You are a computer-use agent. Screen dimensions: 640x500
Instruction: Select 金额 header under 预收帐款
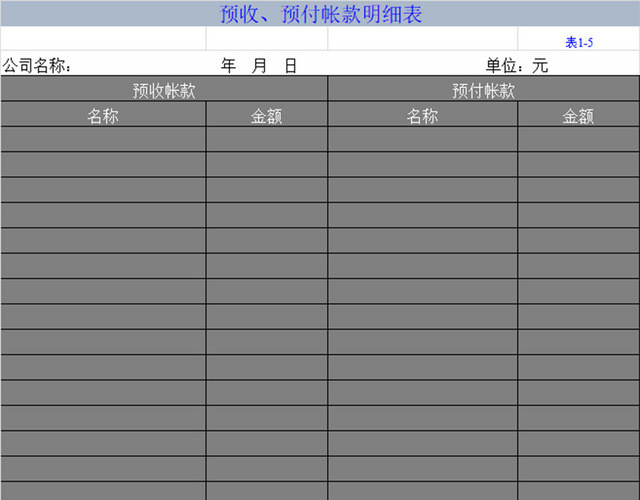pos(267,114)
